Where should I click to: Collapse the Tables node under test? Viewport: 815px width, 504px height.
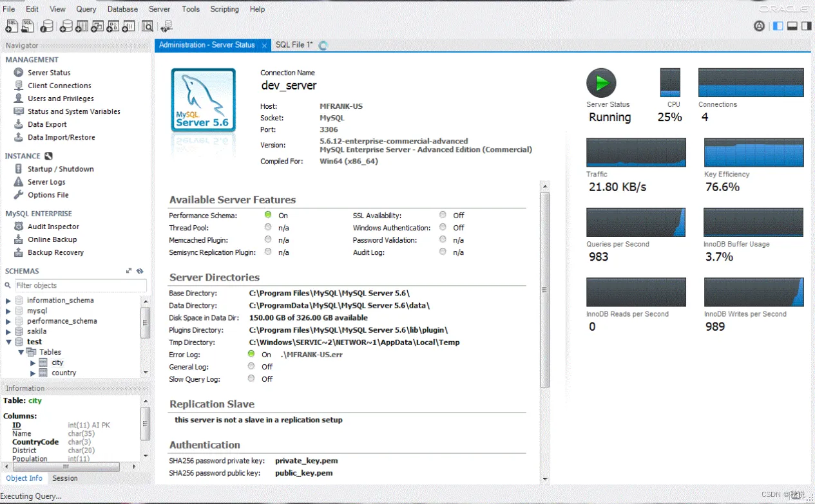pos(21,352)
